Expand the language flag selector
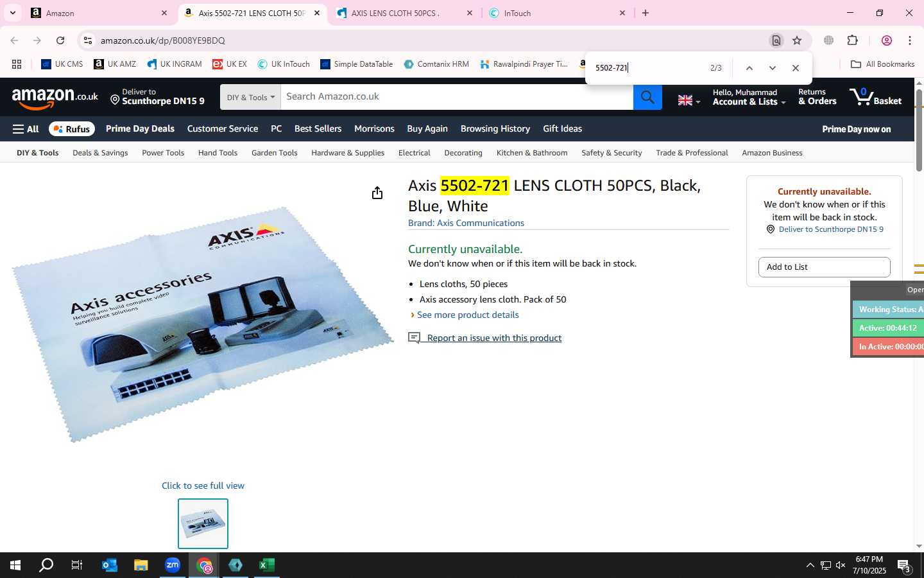The height and width of the screenshot is (578, 924). point(689,100)
